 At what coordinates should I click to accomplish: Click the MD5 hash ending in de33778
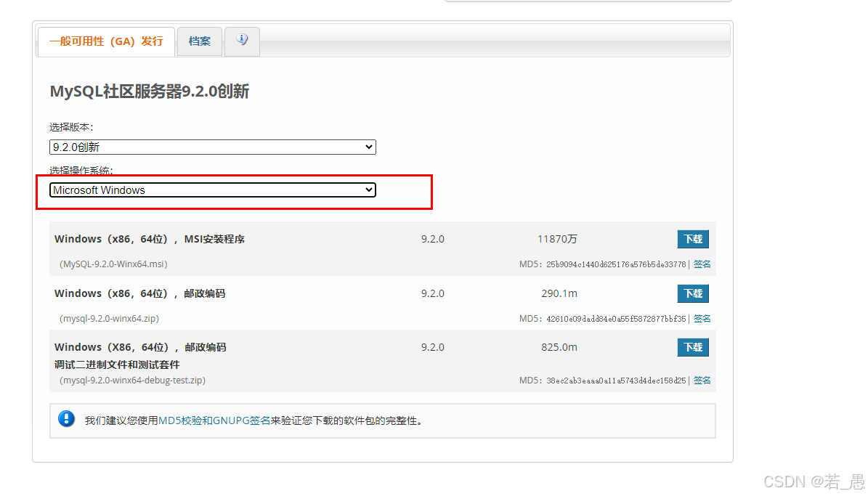(616, 264)
